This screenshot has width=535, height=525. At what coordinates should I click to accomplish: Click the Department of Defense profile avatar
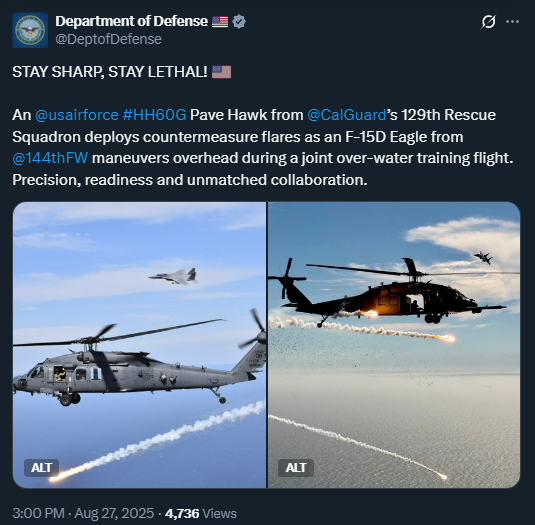30,30
